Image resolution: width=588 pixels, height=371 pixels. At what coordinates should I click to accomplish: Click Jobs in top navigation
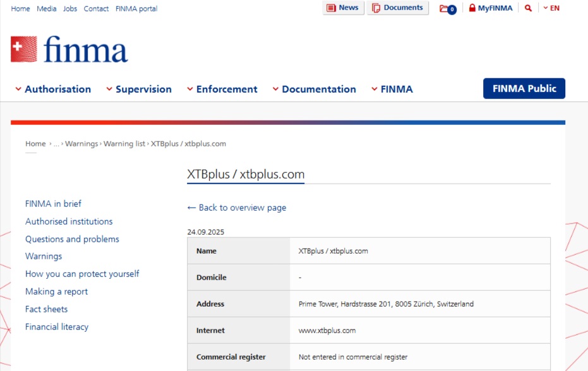[70, 9]
